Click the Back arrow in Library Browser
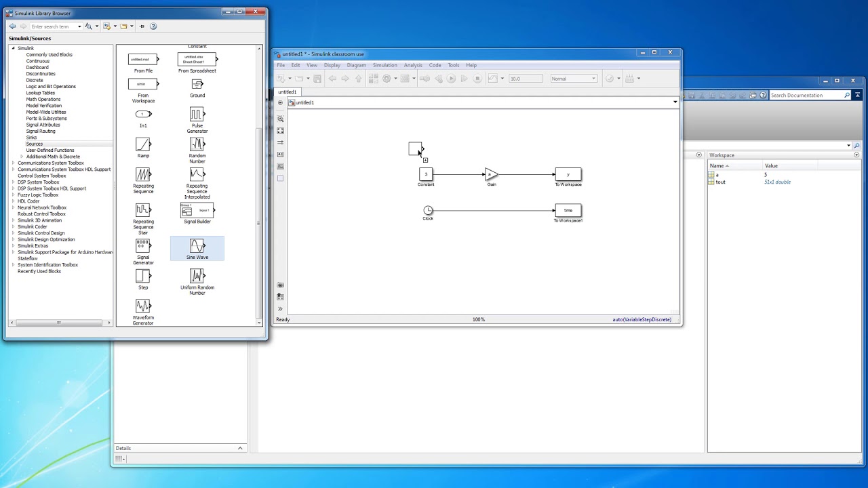This screenshot has width=868, height=488. tap(12, 26)
